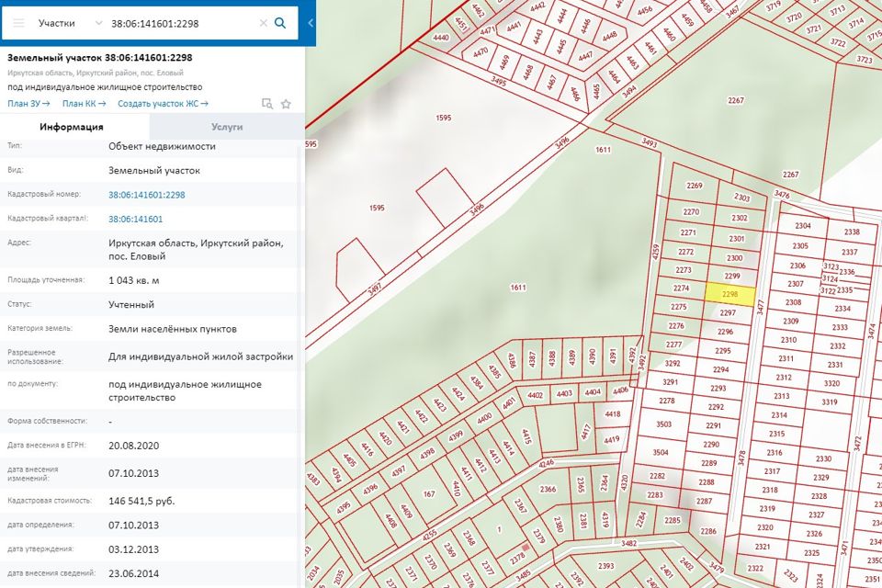Click the area value 1 043 кв. м
Image resolution: width=882 pixels, height=588 pixels.
pos(134,280)
